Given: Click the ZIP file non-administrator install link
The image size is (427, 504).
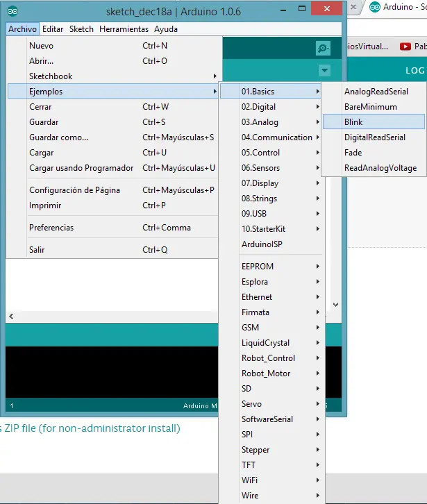Looking at the screenshot, I should point(90,428).
